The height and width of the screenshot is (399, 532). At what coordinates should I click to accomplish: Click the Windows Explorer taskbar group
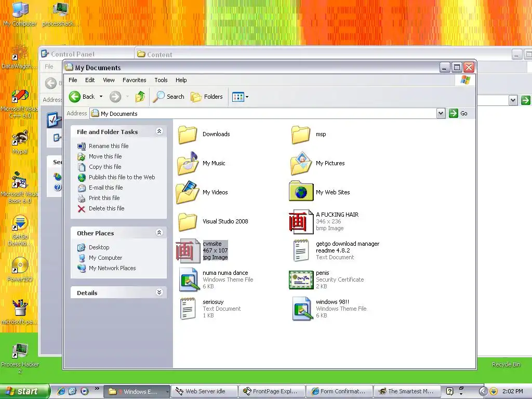(137, 392)
